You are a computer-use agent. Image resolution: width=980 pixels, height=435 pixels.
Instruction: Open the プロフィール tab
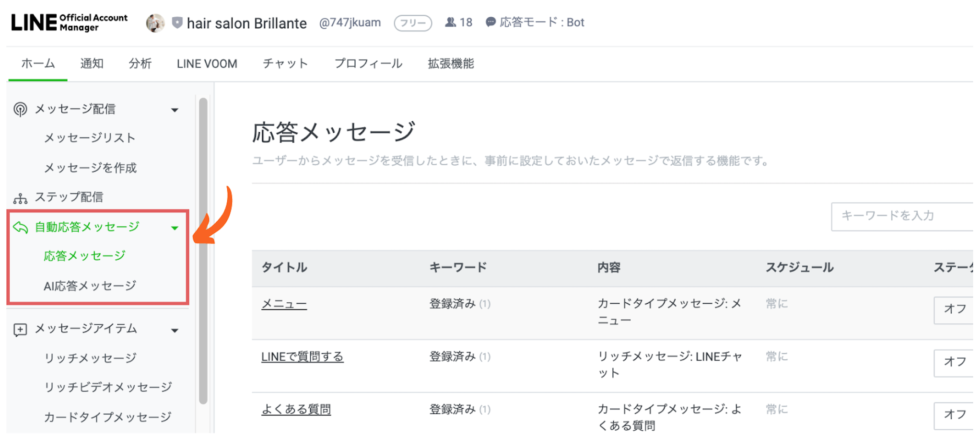pyautogui.click(x=368, y=64)
